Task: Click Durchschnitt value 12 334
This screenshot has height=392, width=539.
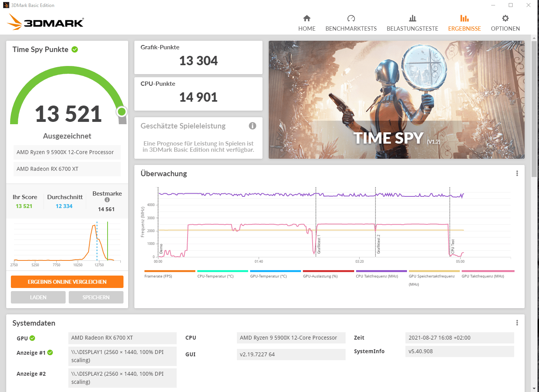Action: coord(64,206)
